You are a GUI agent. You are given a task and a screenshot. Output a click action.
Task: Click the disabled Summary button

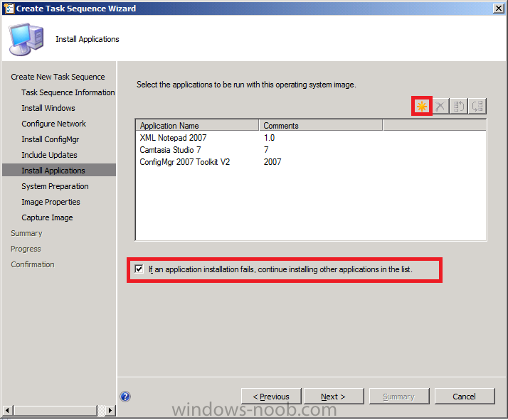399,397
